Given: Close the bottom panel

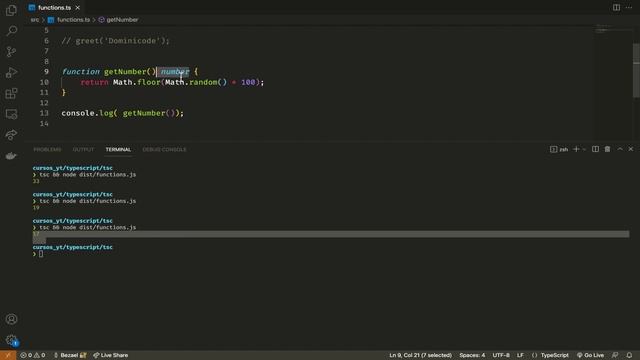Looking at the screenshot, I should click(631, 149).
